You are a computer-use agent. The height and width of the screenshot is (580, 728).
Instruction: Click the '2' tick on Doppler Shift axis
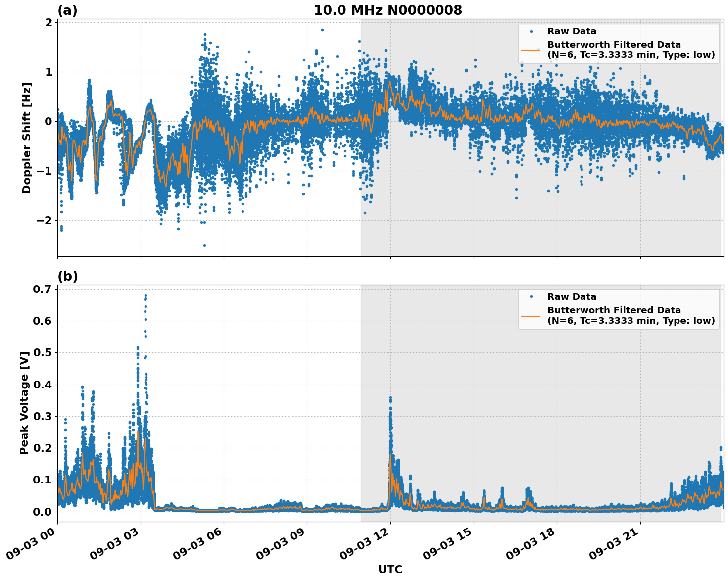pos(49,23)
